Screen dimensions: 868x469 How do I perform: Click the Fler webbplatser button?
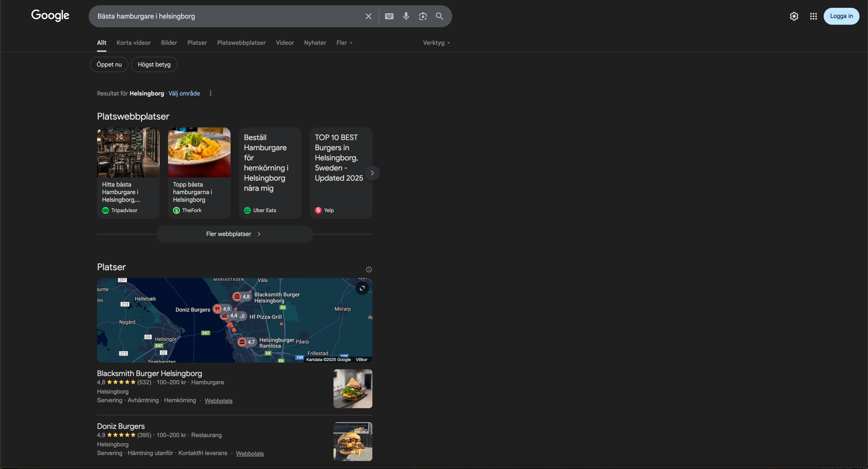234,234
